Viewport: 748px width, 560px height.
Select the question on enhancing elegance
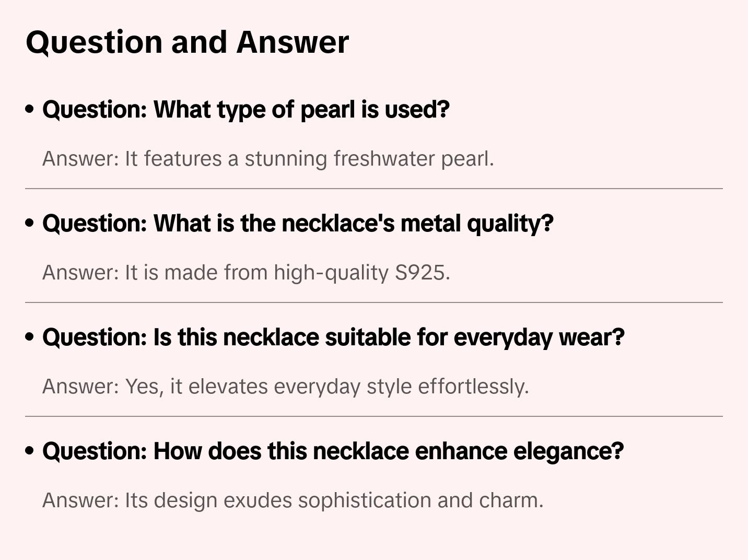tap(333, 451)
